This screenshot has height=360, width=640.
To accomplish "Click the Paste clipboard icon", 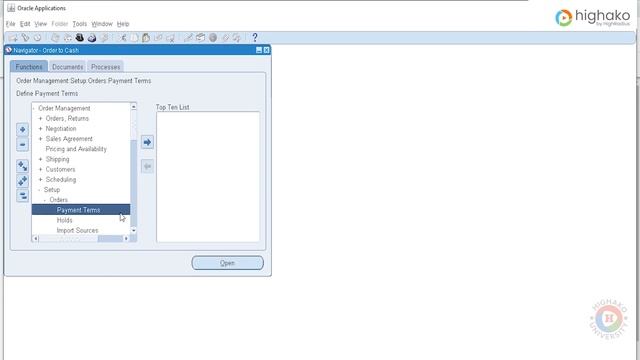I will pyautogui.click(x=146, y=38).
